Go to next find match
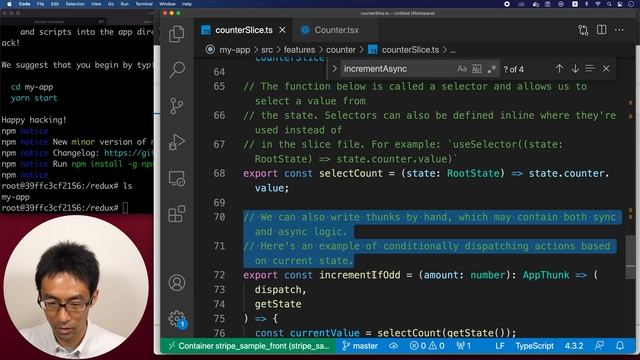 575,69
